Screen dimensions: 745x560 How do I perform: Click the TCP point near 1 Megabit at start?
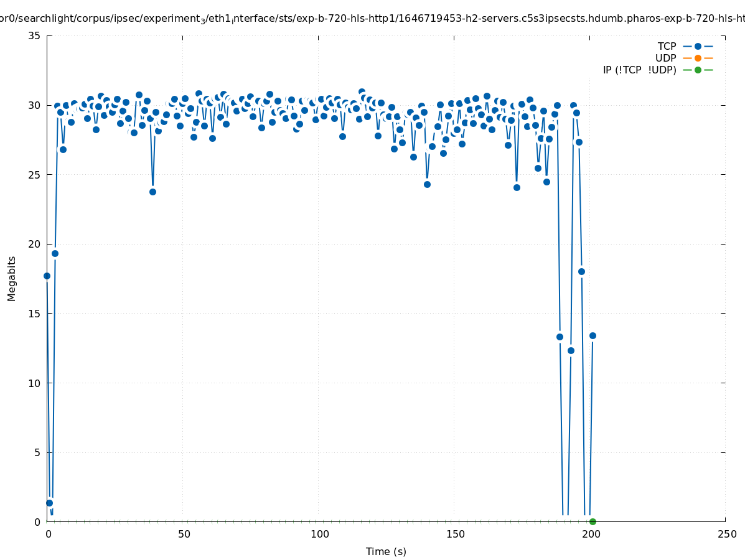(x=49, y=503)
